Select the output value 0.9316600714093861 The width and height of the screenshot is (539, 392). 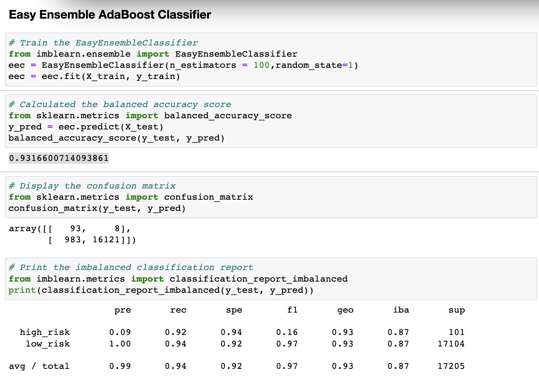pyautogui.click(x=59, y=158)
